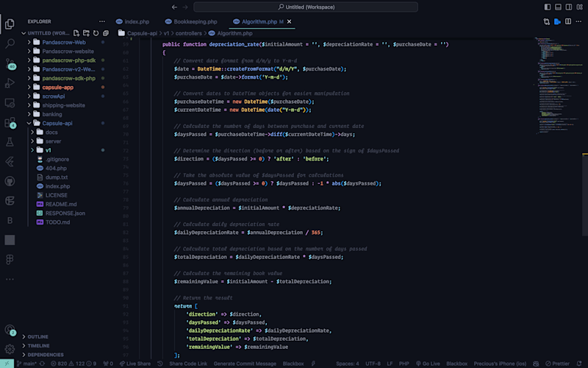Expand the DEPENDENCIES section

(46, 355)
